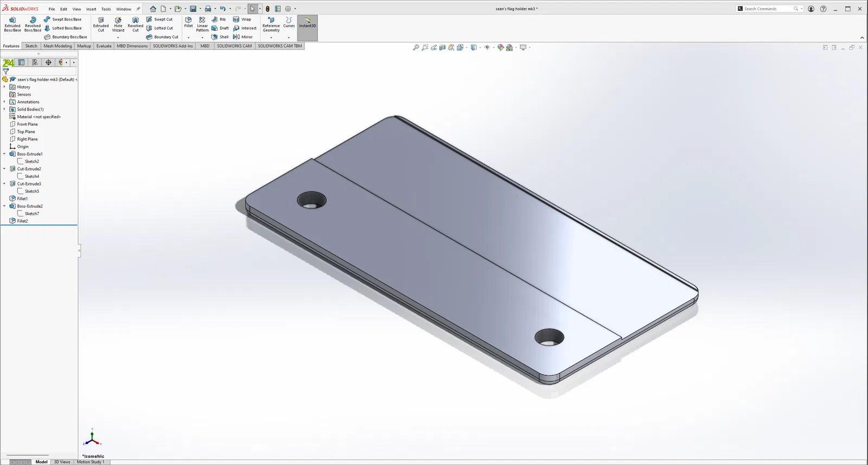Switch to the Sketch tab
Screen dimensions: 868x465
(31, 46)
